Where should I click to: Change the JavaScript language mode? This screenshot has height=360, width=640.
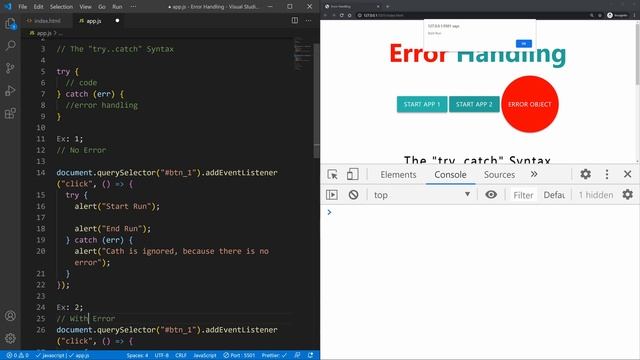coord(205,356)
